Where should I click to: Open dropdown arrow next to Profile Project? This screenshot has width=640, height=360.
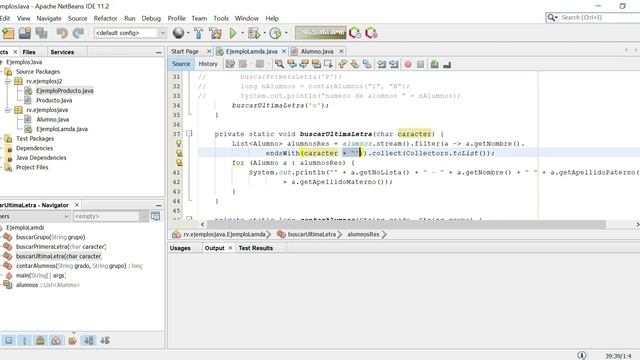click(x=286, y=33)
